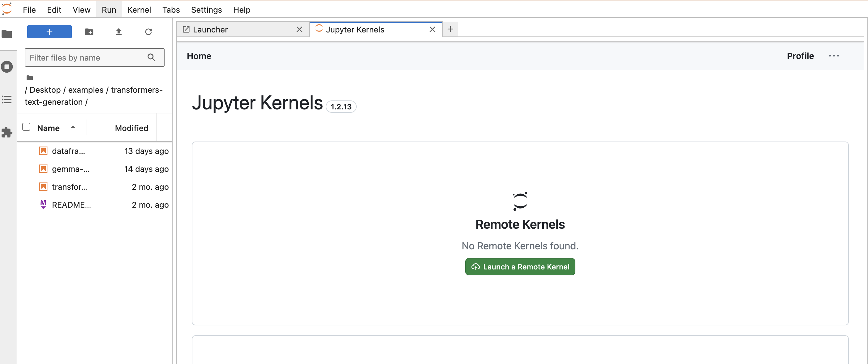The height and width of the screenshot is (364, 868).
Task: Click markdown icon beside README... file
Action: click(x=43, y=204)
